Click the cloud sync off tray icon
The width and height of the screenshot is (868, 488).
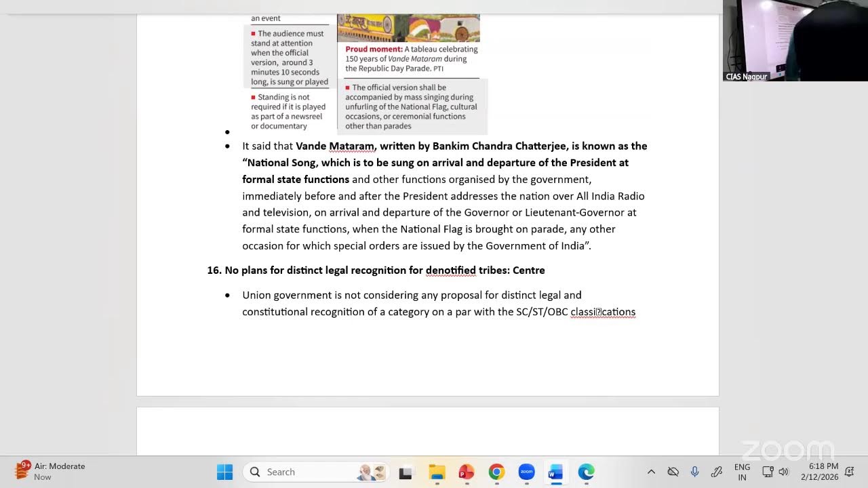click(673, 472)
